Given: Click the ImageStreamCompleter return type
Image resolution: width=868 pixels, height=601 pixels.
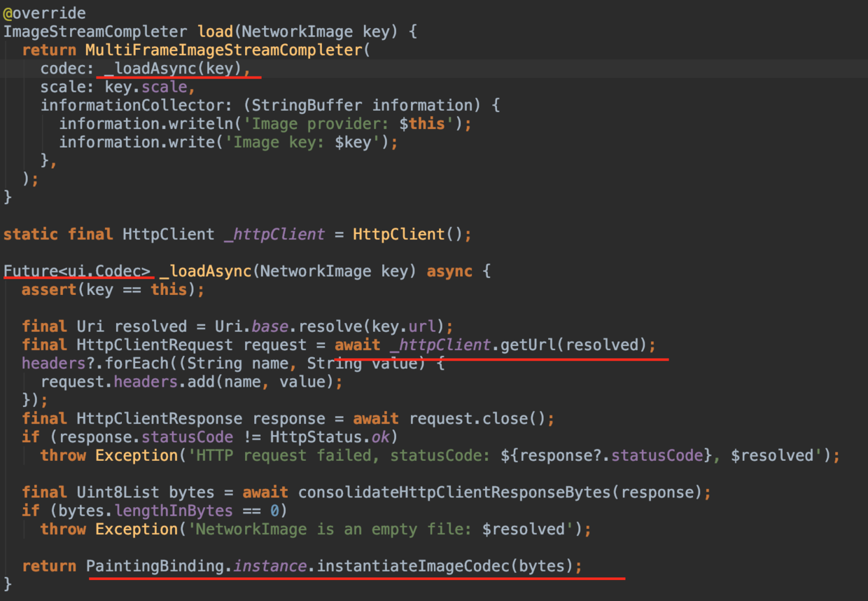Looking at the screenshot, I should [x=95, y=32].
